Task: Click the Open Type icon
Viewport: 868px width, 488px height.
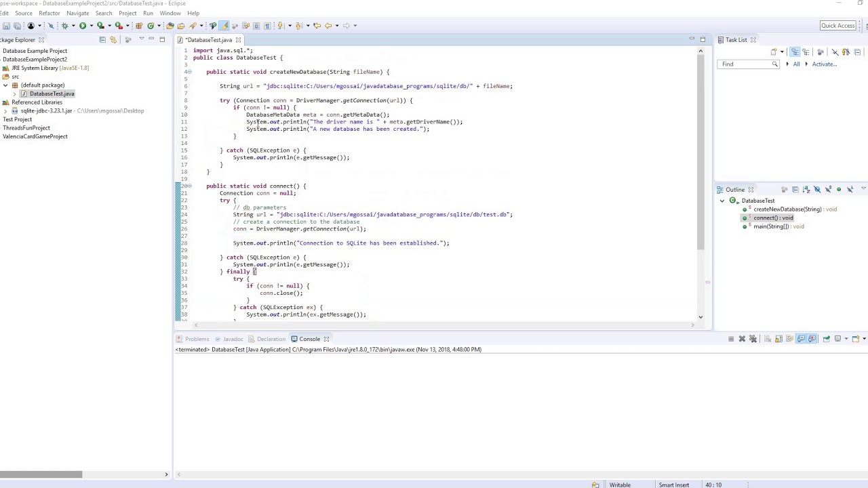Action: tap(170, 26)
